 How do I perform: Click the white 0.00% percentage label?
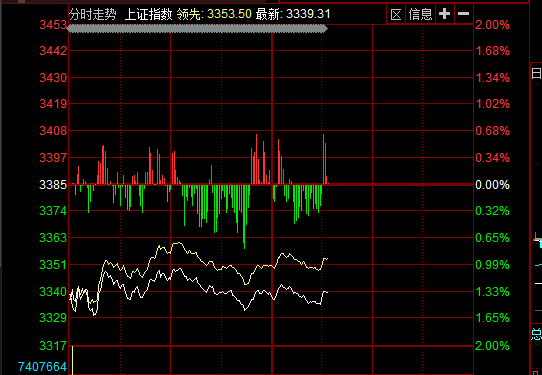(x=493, y=185)
